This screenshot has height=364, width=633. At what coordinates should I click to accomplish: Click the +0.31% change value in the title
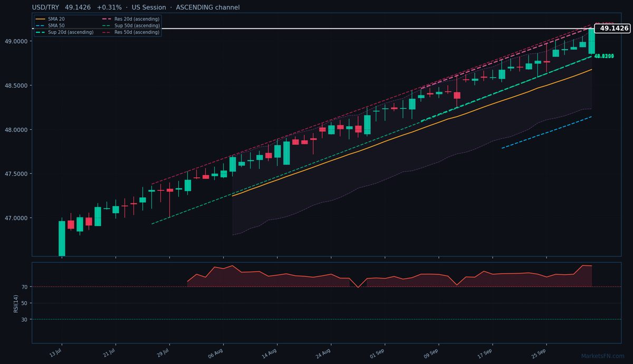pyautogui.click(x=109, y=7)
